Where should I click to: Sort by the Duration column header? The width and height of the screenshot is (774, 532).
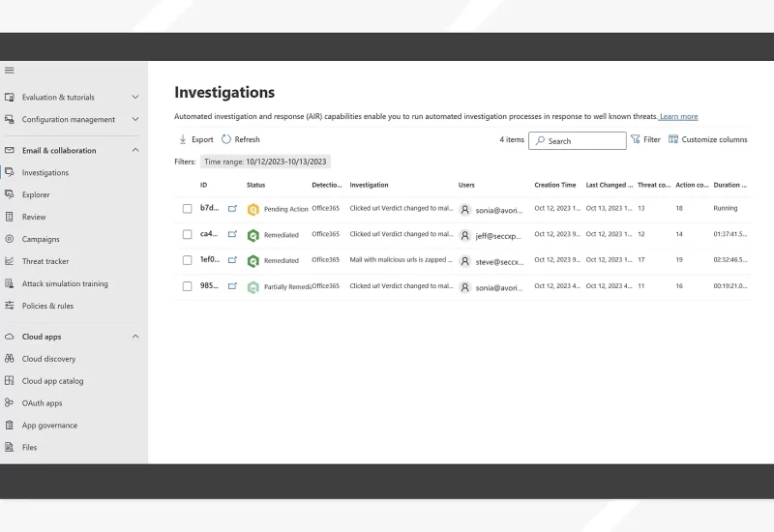pos(730,185)
